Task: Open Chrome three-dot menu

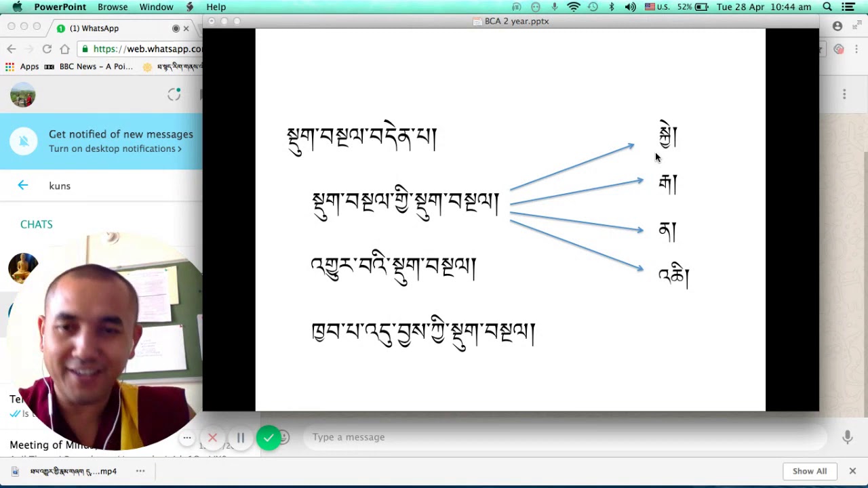Action: click(857, 49)
